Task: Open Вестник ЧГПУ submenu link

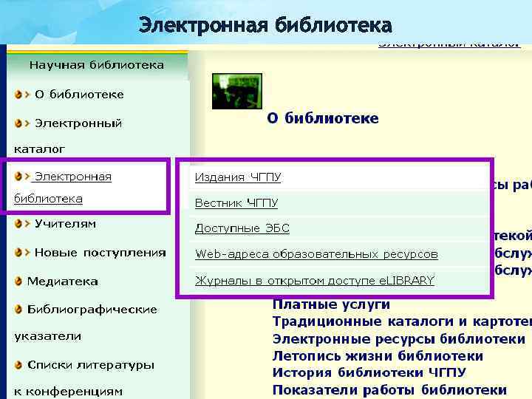Action: [x=236, y=203]
